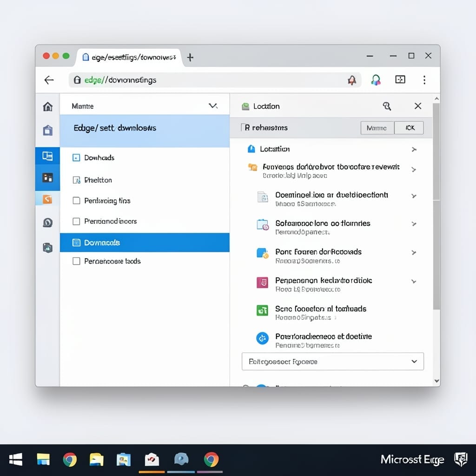
Task: Open the Foltgoesoet Fgoeroe dropdown
Action: coord(333,362)
